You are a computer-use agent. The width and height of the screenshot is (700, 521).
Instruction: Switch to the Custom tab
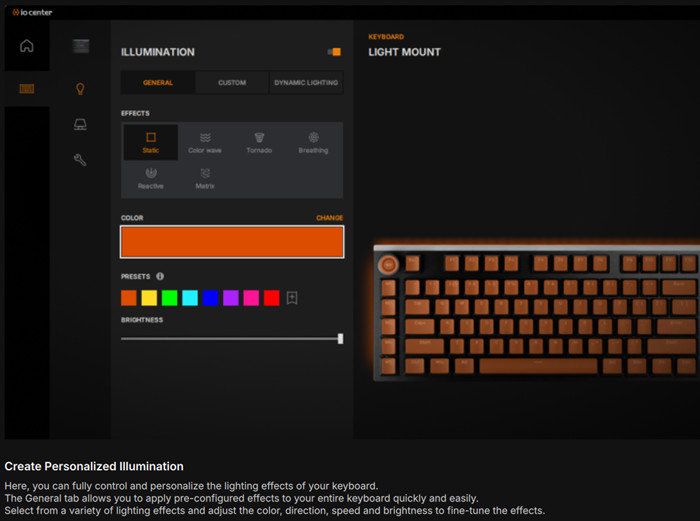click(x=232, y=83)
